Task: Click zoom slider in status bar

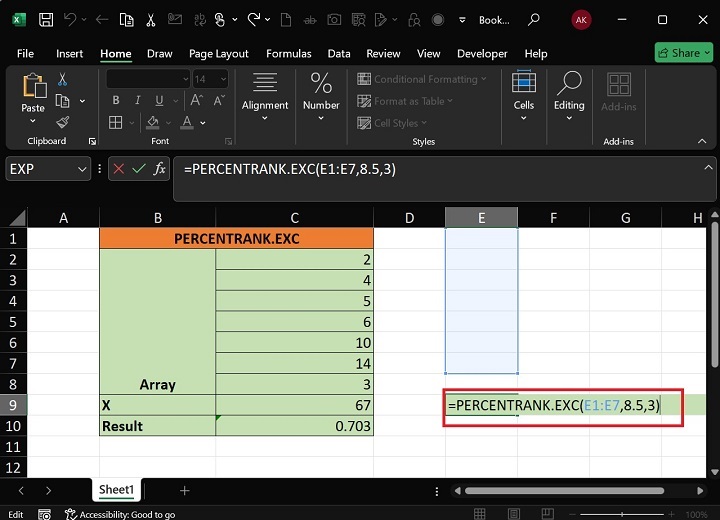Action: (x=622, y=514)
